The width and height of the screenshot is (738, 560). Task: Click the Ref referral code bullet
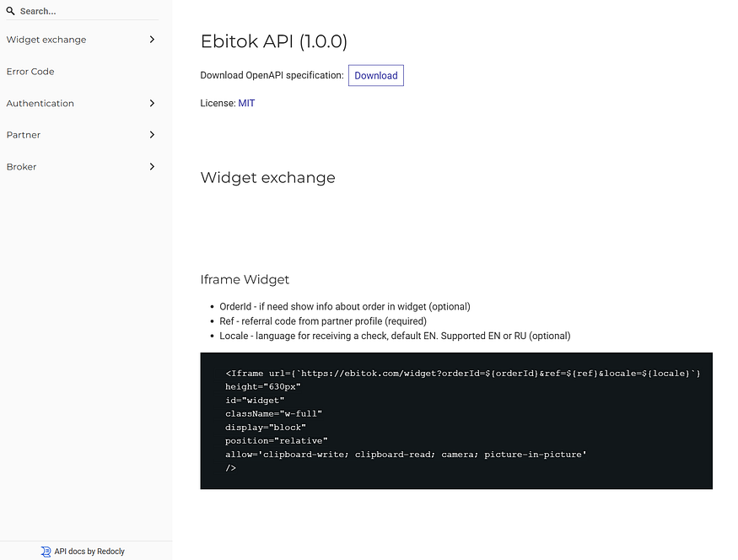[323, 321]
